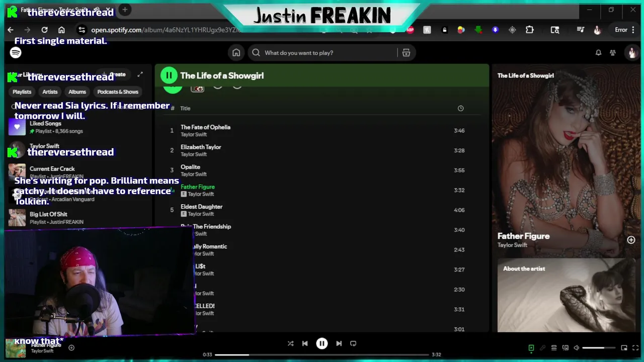Click duration clock column header
The height and width of the screenshot is (362, 644).
coord(460,108)
